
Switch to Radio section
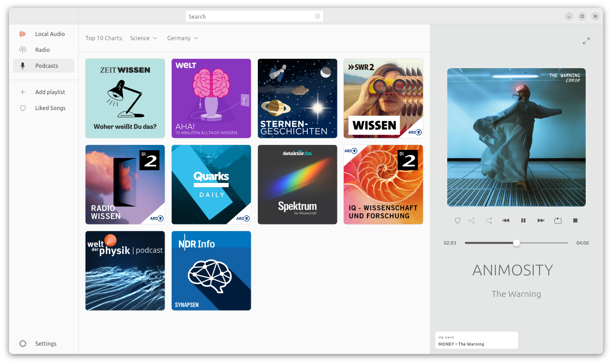[44, 50]
